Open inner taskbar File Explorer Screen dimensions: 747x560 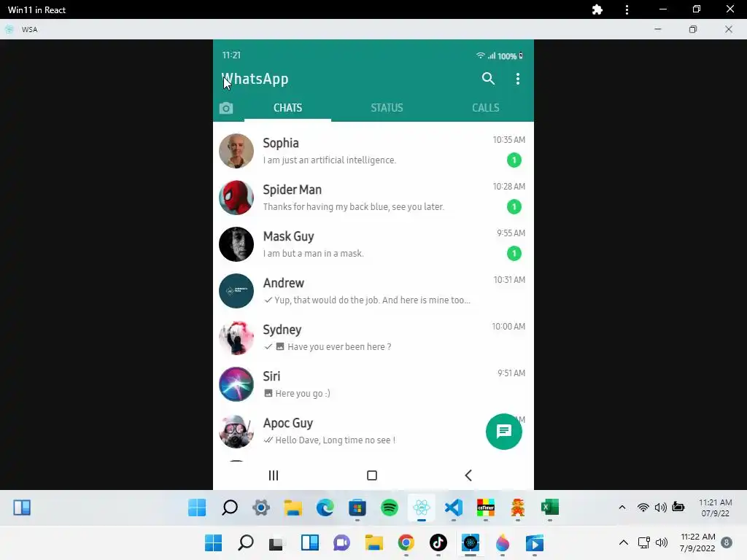click(x=293, y=507)
